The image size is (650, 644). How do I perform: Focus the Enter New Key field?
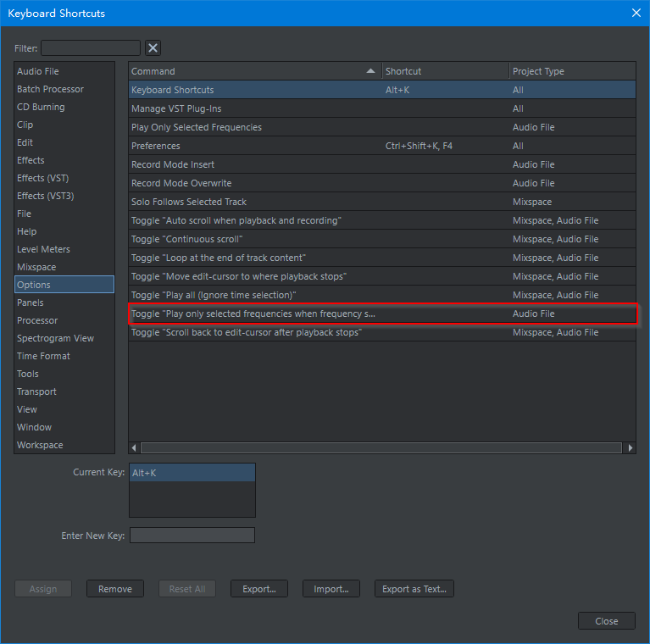point(192,536)
